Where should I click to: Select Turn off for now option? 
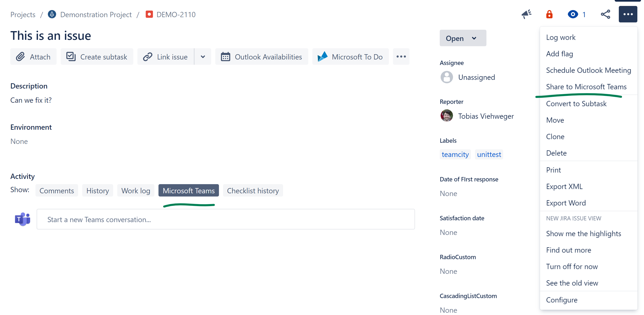(572, 267)
